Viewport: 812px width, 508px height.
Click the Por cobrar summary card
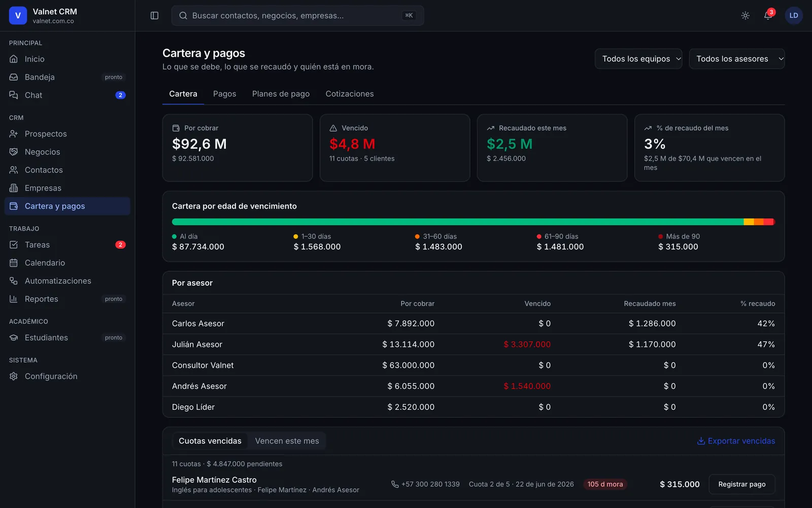pyautogui.click(x=238, y=148)
